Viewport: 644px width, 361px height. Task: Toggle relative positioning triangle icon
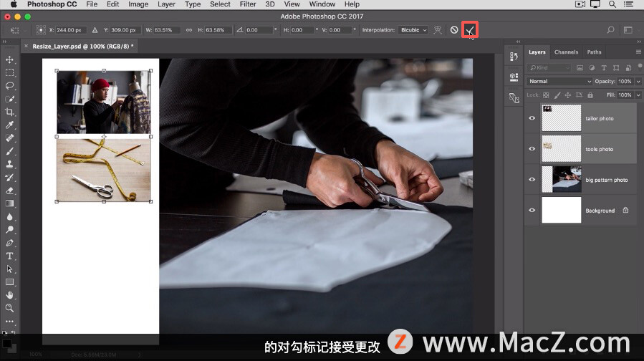point(95,30)
